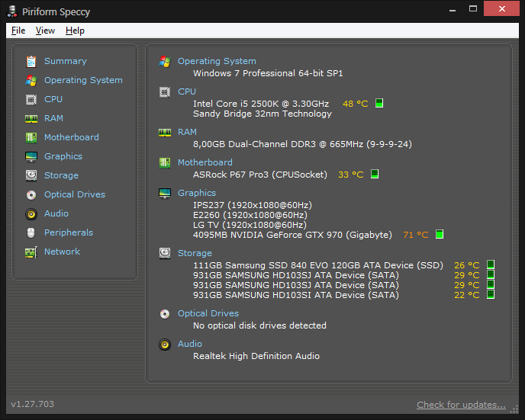Click the Windows flag icon in the main panel
525x420 pixels.
tap(165, 62)
